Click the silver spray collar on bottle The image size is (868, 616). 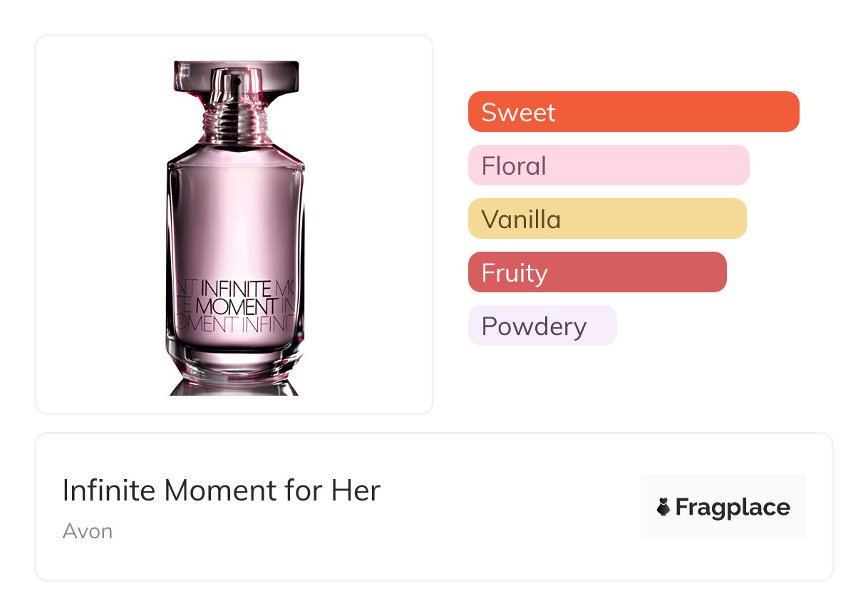point(234,121)
